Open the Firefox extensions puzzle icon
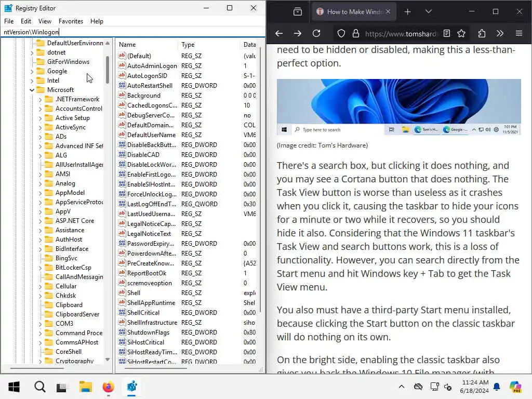 (482, 33)
